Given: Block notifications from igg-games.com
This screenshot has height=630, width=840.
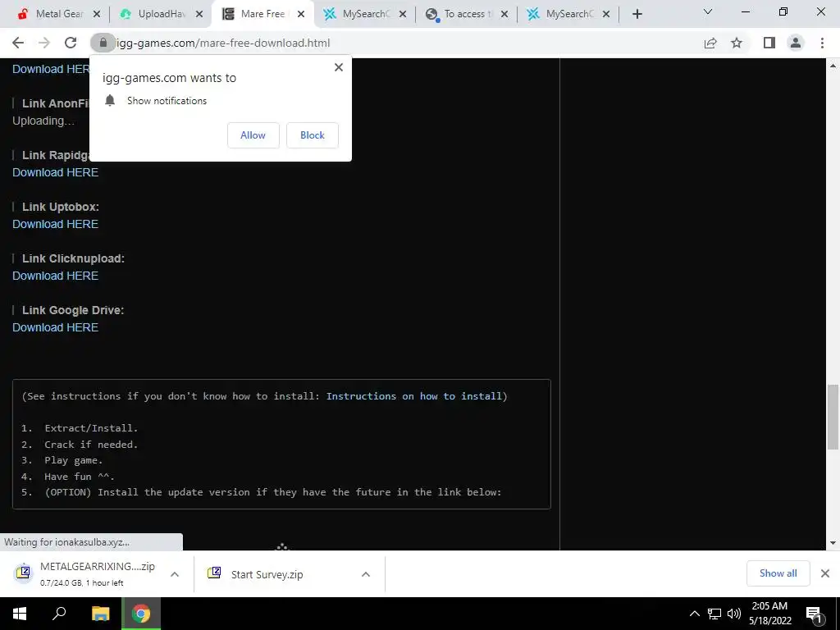Looking at the screenshot, I should point(313,135).
